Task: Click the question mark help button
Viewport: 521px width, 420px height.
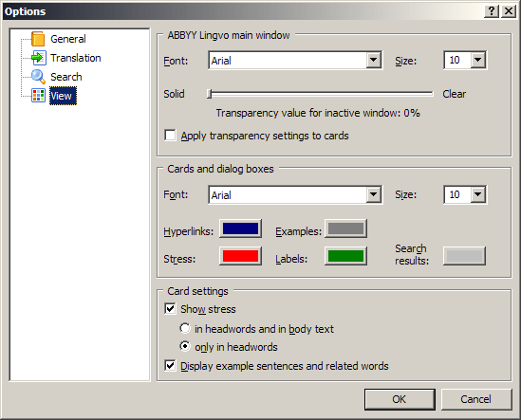Action: tap(492, 11)
